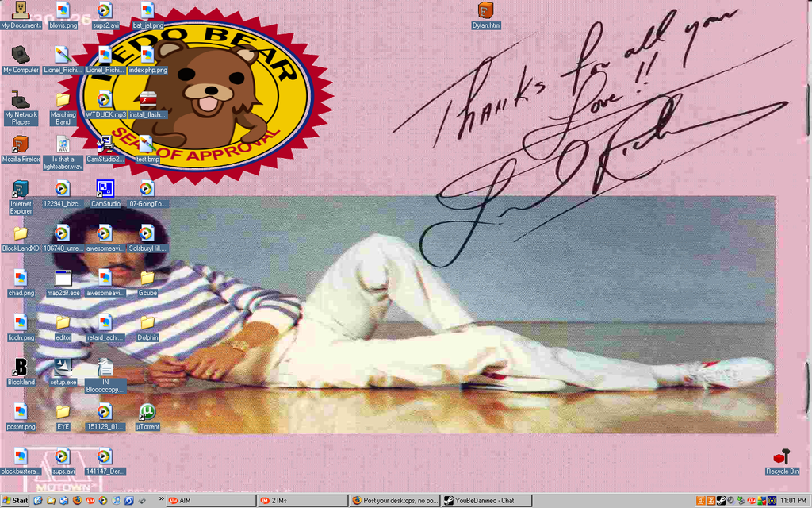
Task: Launch Firefox from Quick Launch bar
Action: point(77,501)
